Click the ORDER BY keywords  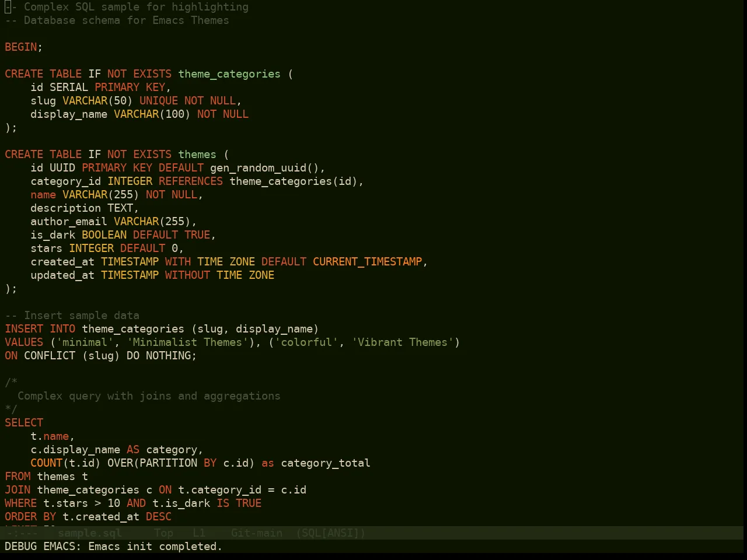(x=30, y=517)
